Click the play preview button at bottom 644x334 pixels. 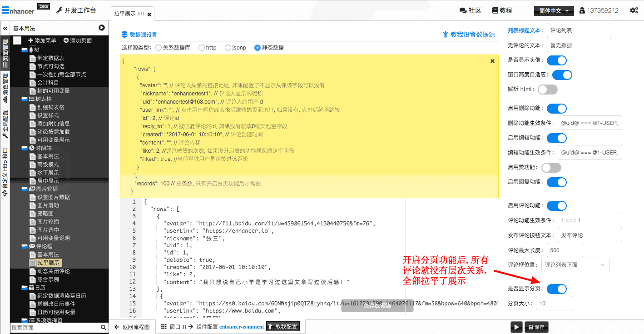tap(516, 327)
